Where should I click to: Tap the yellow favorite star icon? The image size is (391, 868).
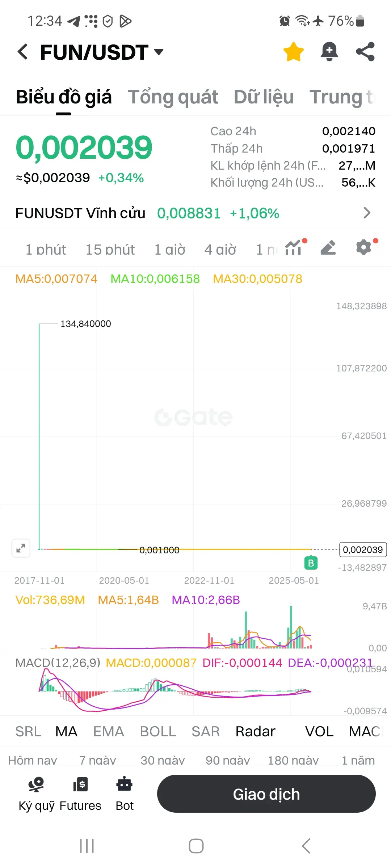(x=293, y=52)
